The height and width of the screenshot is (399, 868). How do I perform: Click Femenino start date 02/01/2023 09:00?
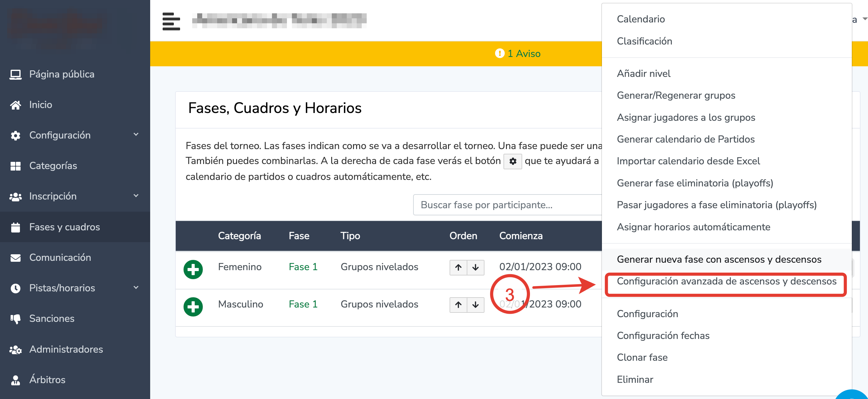point(540,267)
